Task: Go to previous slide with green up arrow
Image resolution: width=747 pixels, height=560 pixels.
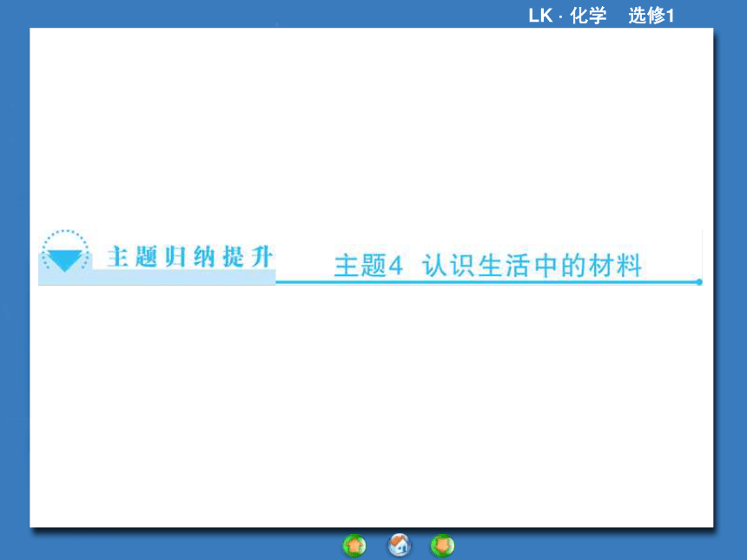Action: tap(354, 545)
